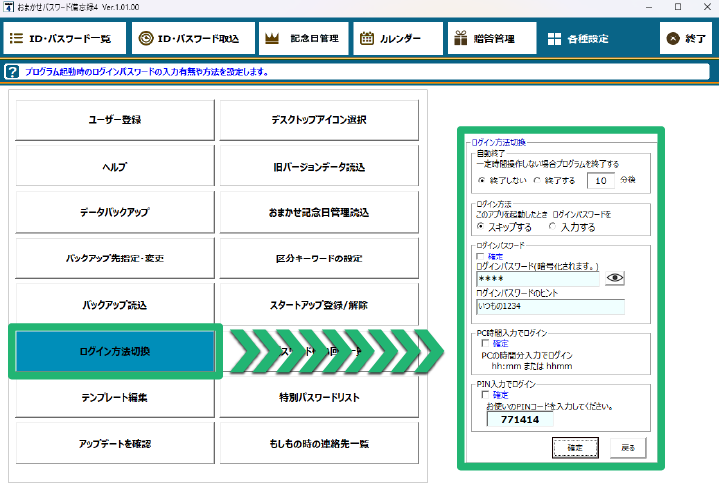The height and width of the screenshot is (484, 719).
Task: Click 旧バージョンデータ読込 button
Action: coord(319,166)
